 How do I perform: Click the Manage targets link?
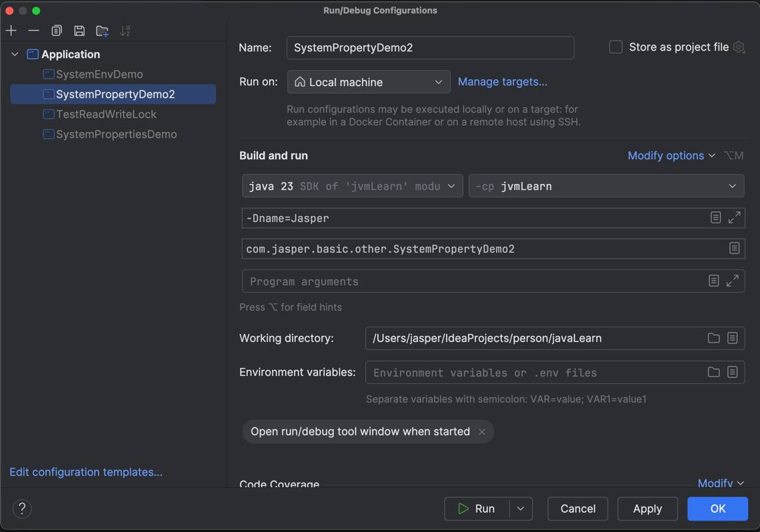(503, 81)
